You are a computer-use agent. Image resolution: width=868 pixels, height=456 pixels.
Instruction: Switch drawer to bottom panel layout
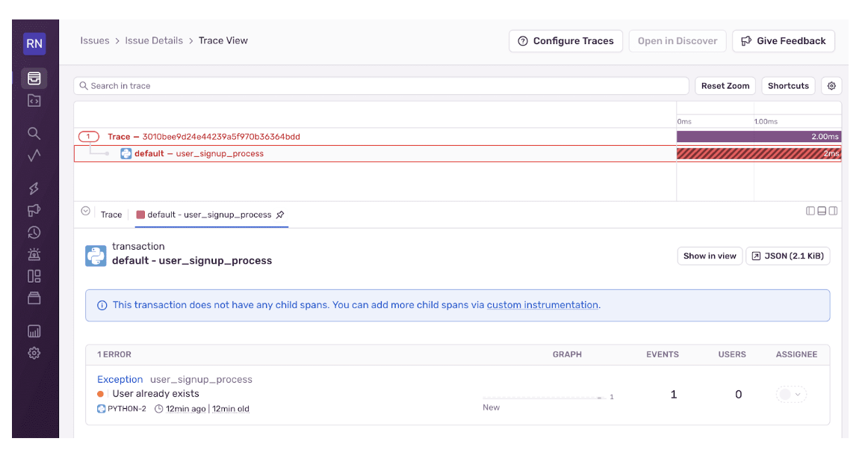coord(820,211)
